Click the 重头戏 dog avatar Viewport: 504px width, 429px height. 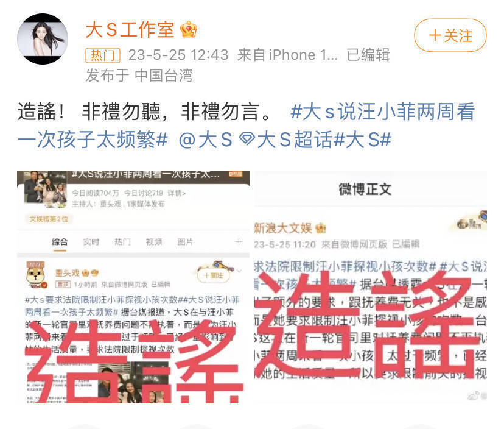coord(37,275)
